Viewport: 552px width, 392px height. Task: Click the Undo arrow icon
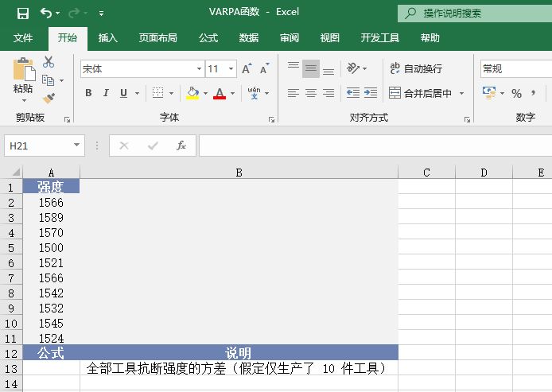coord(46,13)
